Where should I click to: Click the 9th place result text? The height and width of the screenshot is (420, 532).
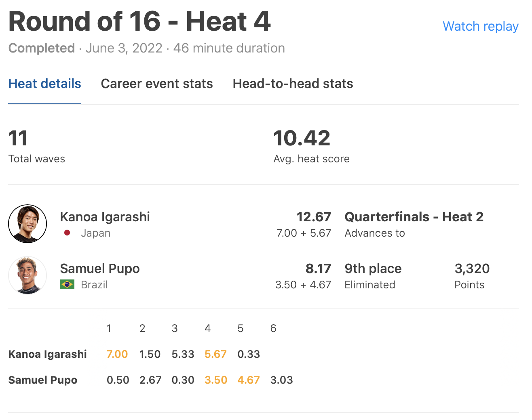tap(373, 269)
